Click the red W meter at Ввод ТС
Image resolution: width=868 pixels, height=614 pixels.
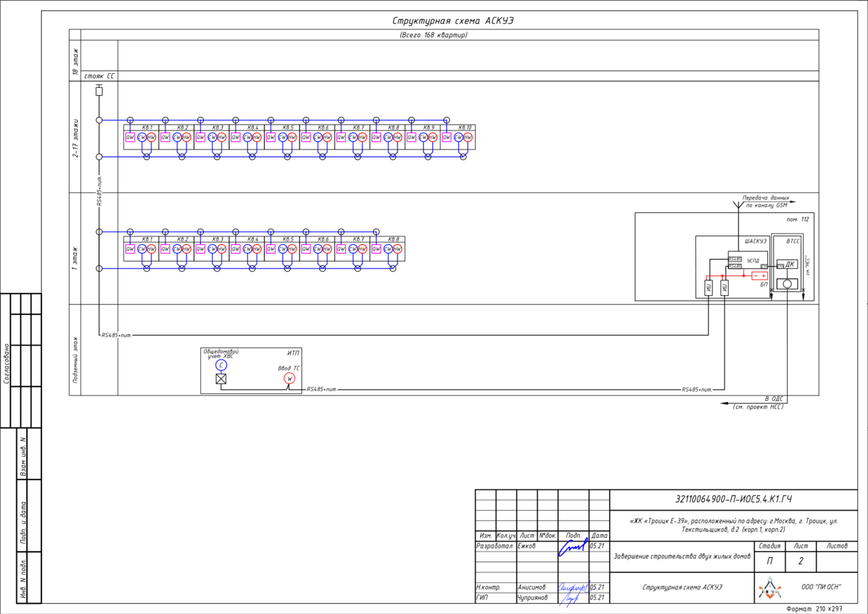[x=289, y=378]
